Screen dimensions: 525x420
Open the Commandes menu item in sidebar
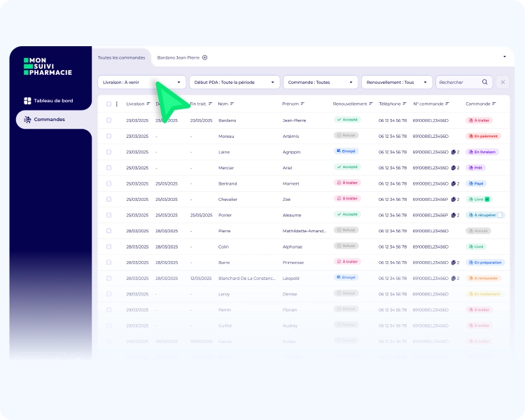pyautogui.click(x=49, y=120)
